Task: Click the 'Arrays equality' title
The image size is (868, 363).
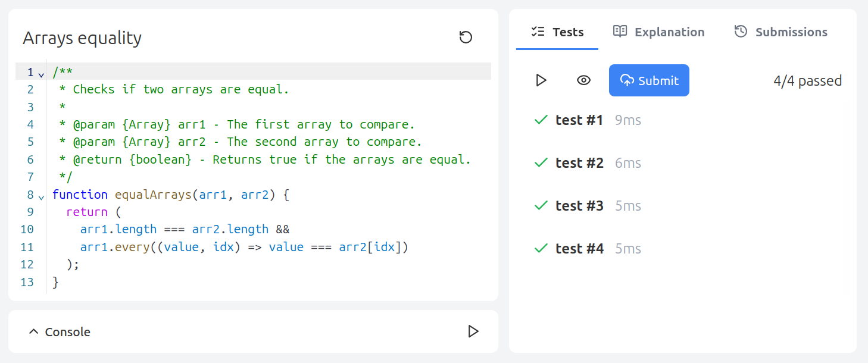Action: tap(82, 38)
